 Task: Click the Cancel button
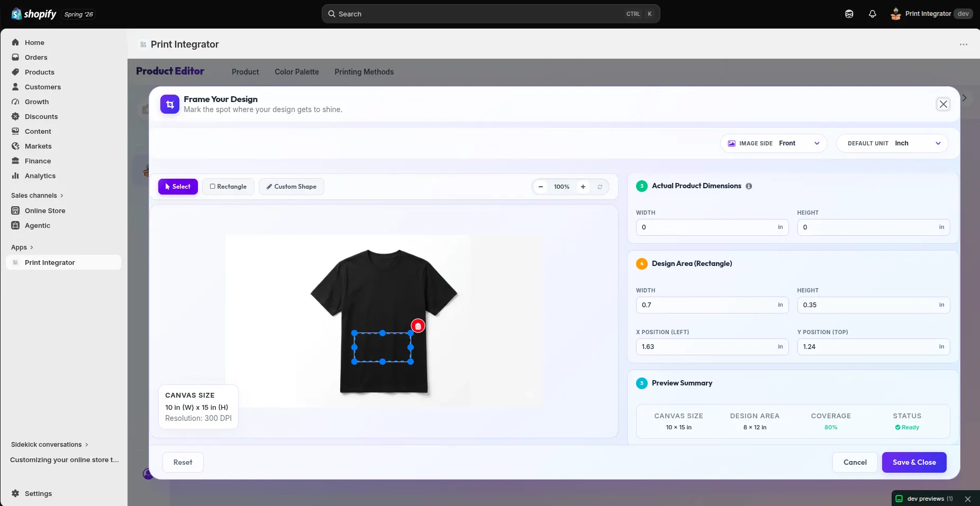tap(855, 462)
